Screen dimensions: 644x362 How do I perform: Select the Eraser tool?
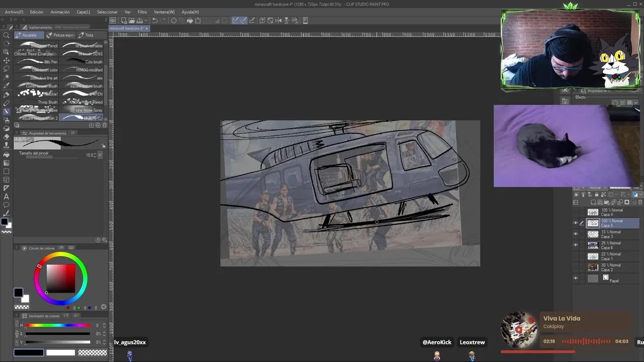7,137
